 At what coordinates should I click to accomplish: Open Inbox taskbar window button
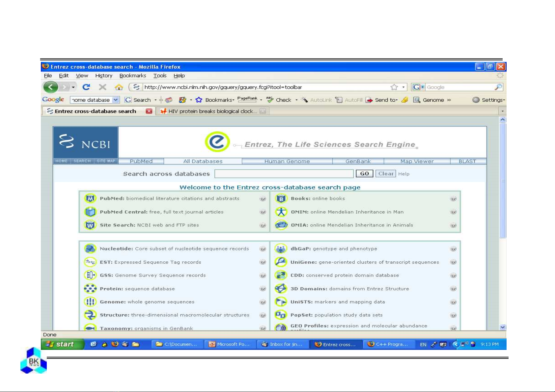(x=283, y=344)
